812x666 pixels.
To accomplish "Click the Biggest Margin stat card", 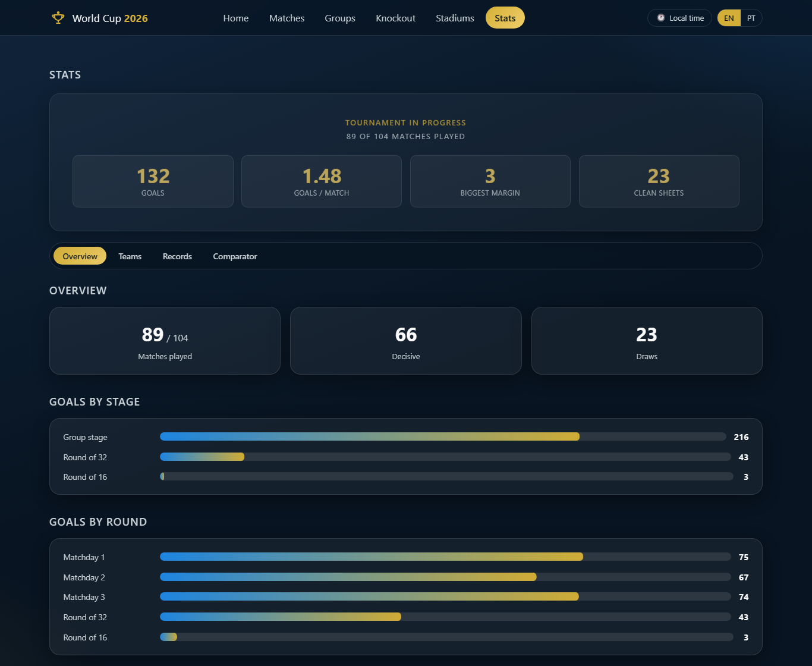I will click(x=490, y=181).
